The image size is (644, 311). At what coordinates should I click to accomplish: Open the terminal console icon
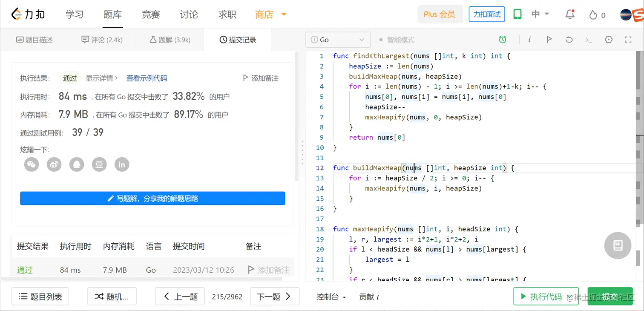point(589,40)
